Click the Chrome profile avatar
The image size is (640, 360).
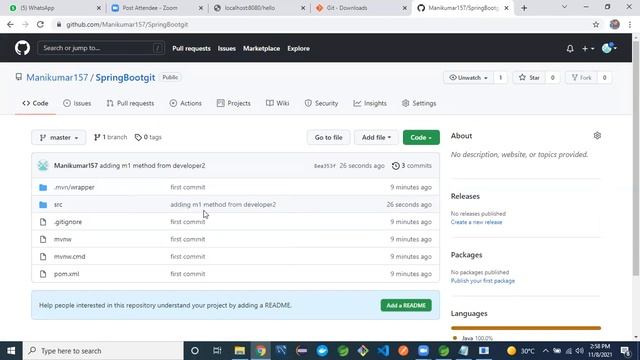click(x=614, y=24)
